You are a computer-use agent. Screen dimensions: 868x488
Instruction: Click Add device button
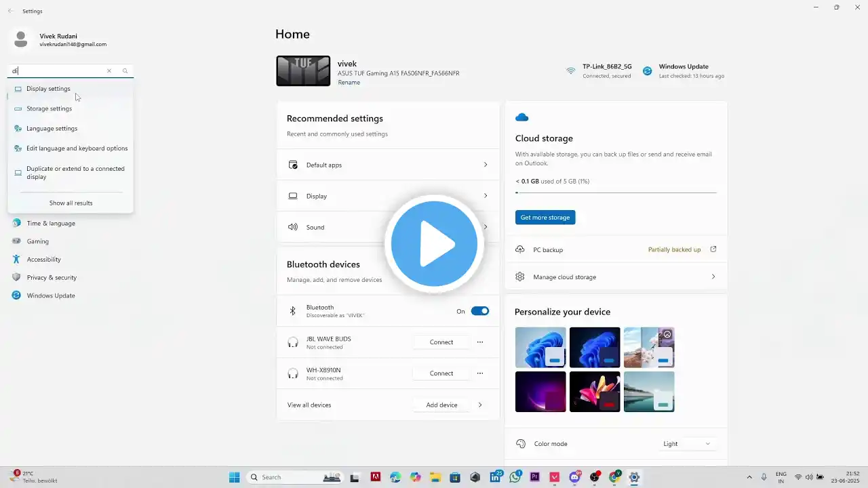pyautogui.click(x=441, y=405)
